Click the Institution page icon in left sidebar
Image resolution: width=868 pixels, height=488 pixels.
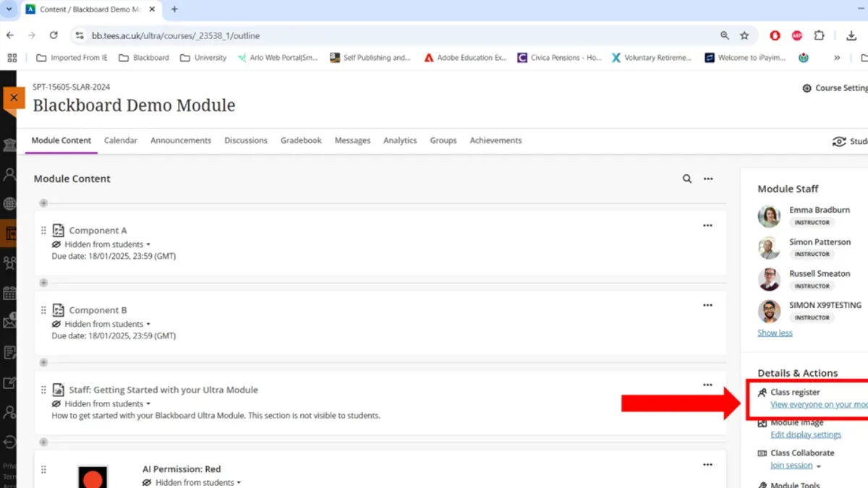point(9,145)
